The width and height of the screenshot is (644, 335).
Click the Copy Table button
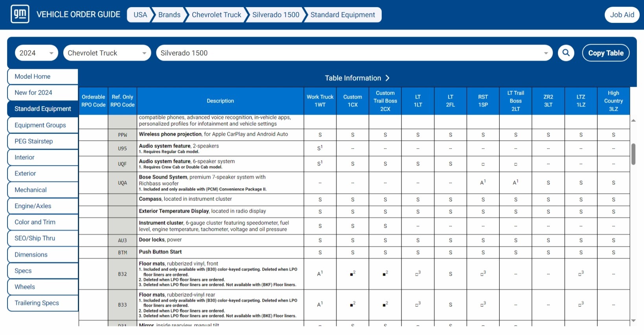click(x=605, y=53)
